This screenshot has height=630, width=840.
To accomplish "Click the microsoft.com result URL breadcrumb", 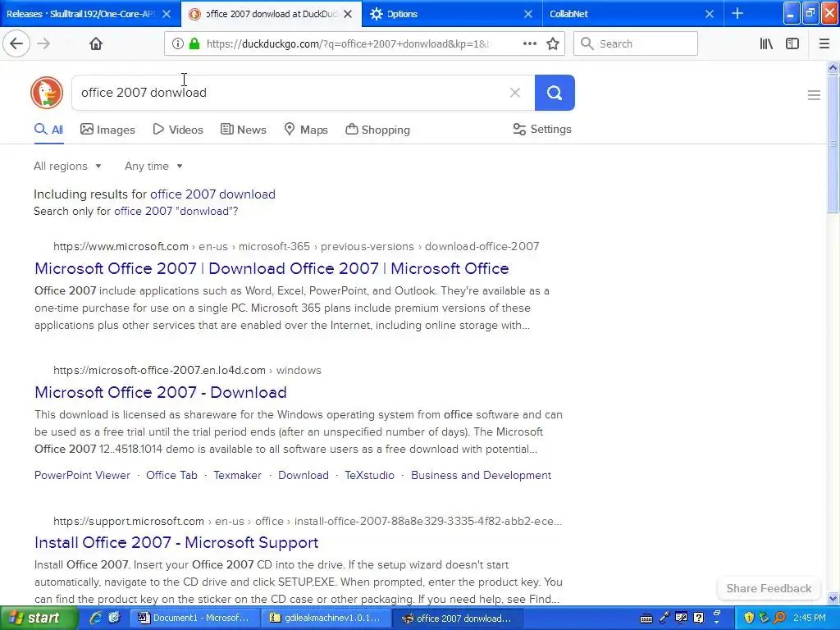I will (296, 246).
